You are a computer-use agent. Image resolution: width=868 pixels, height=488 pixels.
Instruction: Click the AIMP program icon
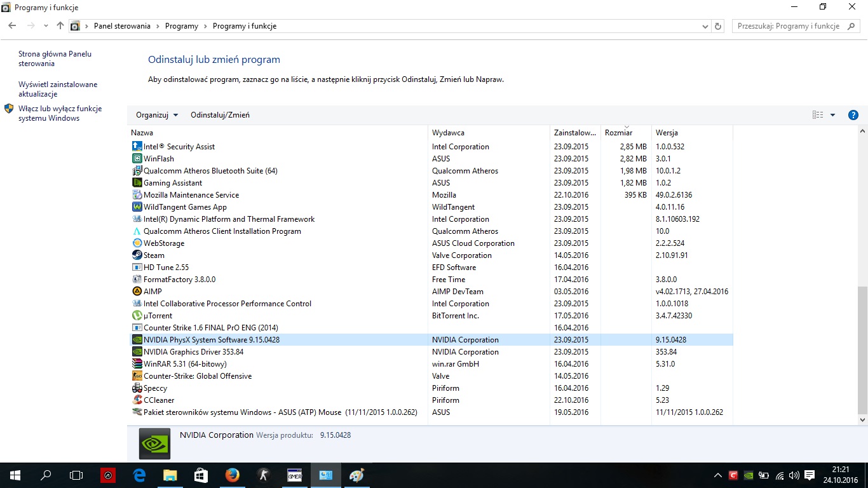coord(137,292)
